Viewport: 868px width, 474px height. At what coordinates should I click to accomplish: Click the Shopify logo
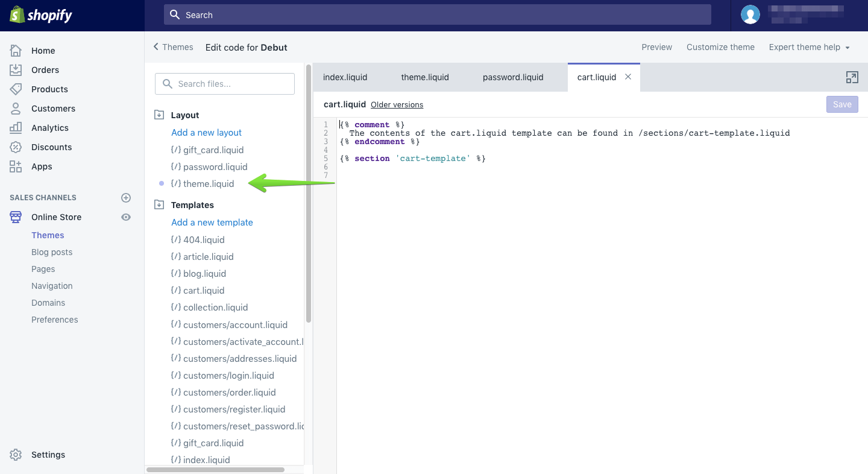pyautogui.click(x=40, y=15)
